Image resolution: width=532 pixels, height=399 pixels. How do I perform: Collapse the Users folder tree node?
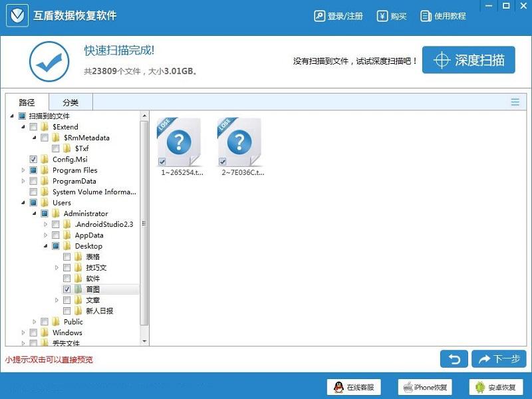24,203
